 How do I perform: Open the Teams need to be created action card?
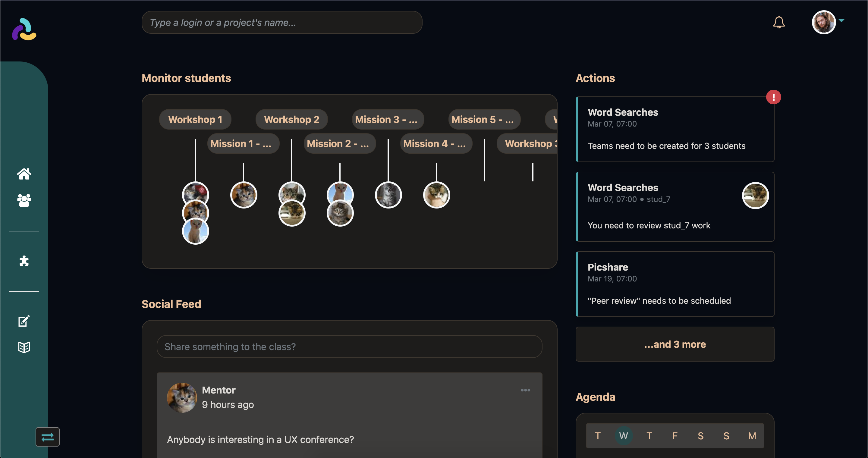[x=675, y=129]
